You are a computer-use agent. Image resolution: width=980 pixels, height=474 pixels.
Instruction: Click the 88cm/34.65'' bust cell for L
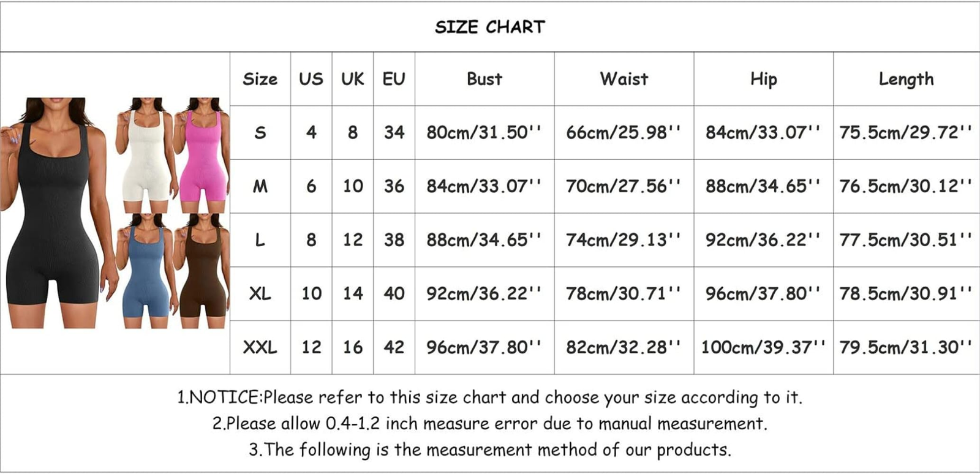click(x=484, y=239)
